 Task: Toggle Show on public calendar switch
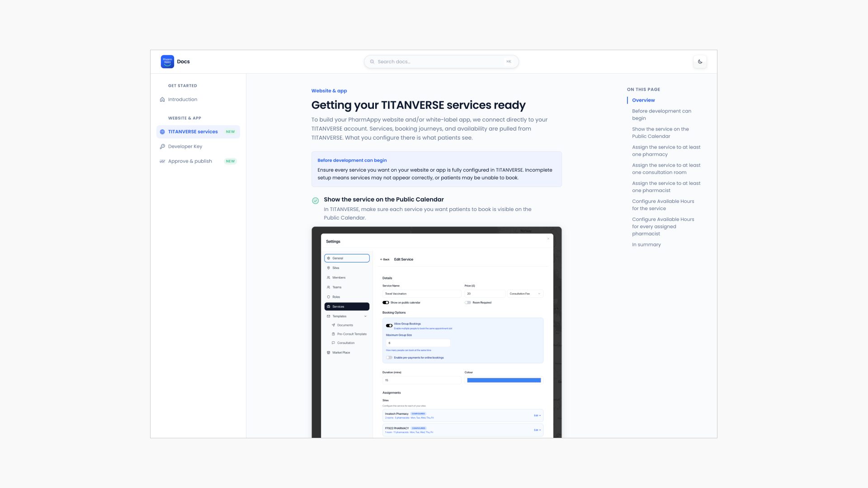pos(386,303)
